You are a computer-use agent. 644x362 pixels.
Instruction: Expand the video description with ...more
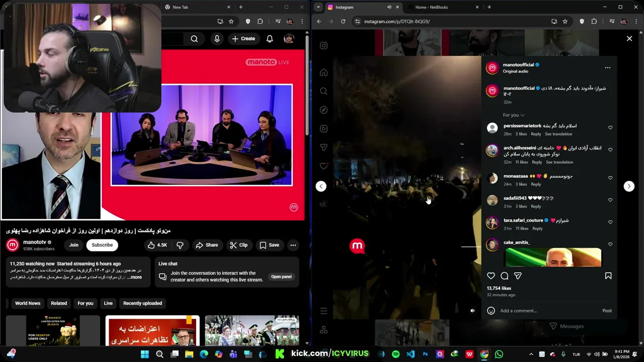pos(135,277)
